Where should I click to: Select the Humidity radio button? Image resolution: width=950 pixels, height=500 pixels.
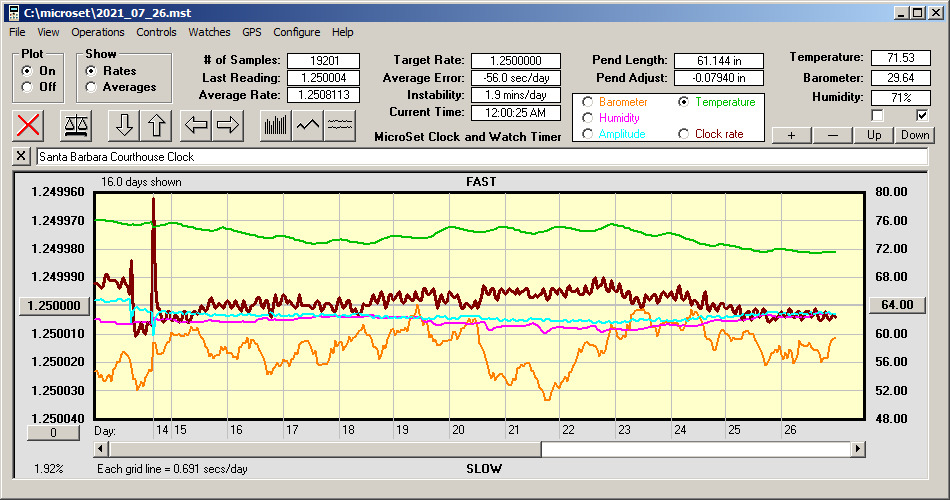tap(587, 118)
